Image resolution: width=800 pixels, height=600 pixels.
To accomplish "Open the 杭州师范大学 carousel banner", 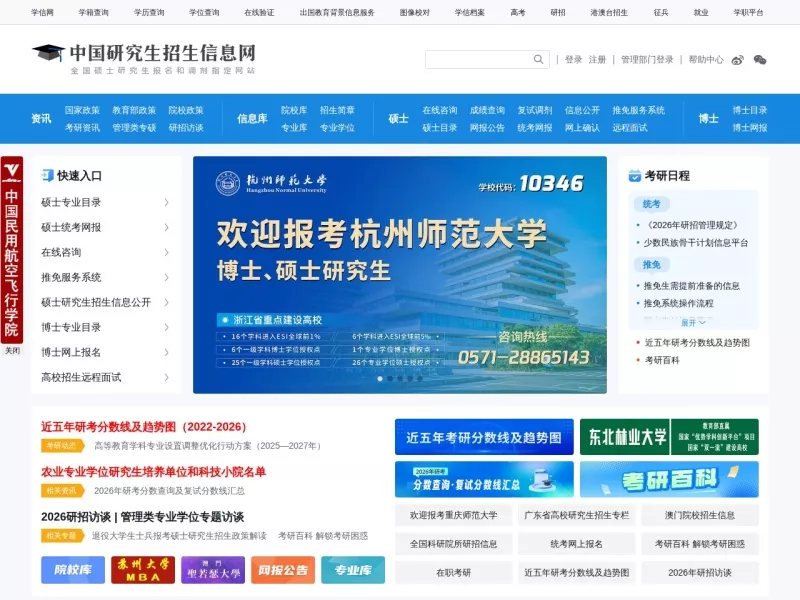I will (x=400, y=274).
